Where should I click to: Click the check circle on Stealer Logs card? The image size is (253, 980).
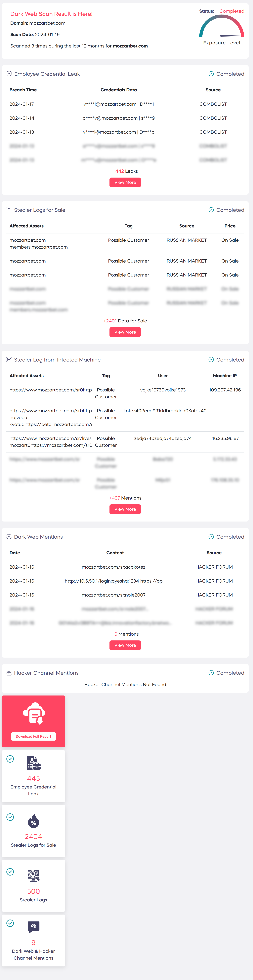click(10, 872)
